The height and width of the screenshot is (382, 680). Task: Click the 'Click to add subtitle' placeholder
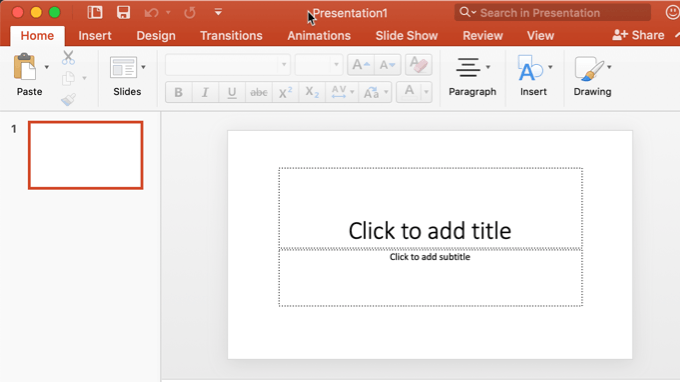pyautogui.click(x=430, y=278)
